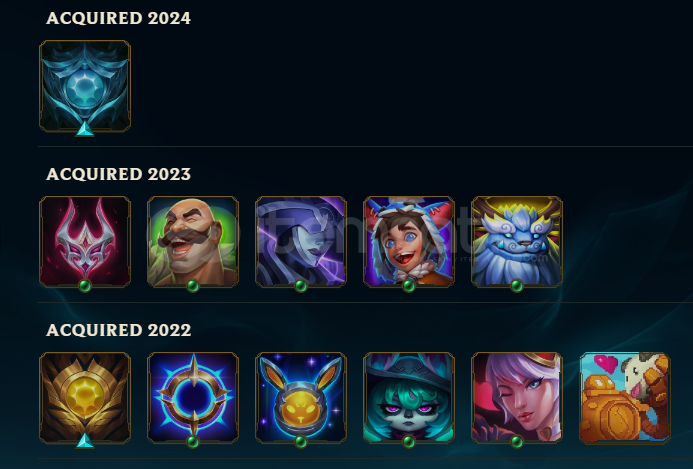Click the ACQUIRED 2023 section heading
Viewport: 693px width, 469px height.
click(x=118, y=174)
